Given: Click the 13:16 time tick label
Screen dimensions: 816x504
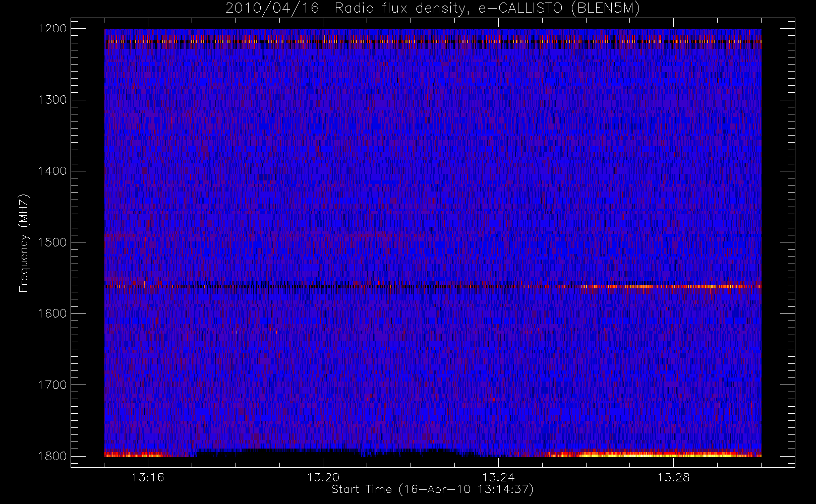Looking at the screenshot, I should (148, 477).
